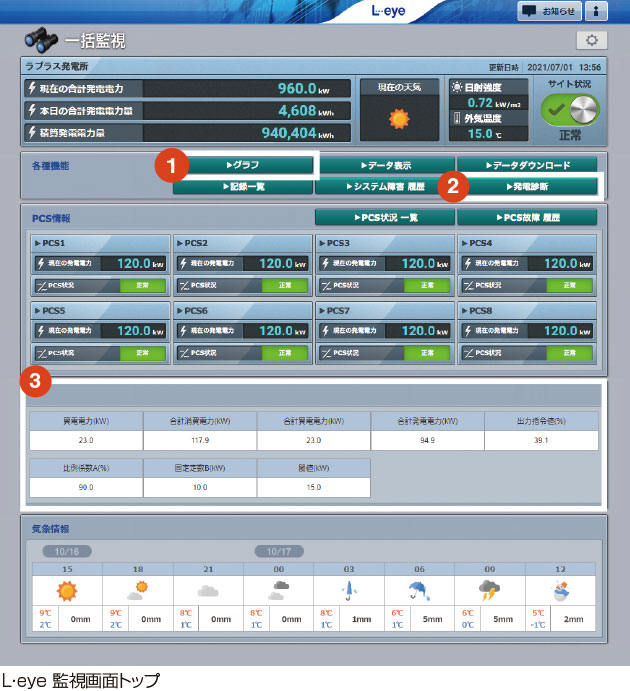630x691 pixels.
Task: Select the 10/16 date pill
Action: pos(67,551)
